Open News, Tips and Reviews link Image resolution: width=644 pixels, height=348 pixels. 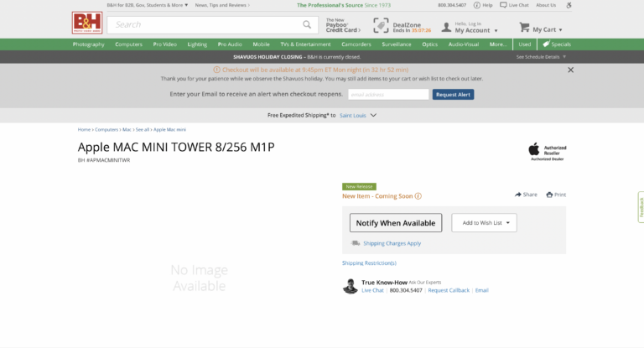[222, 5]
